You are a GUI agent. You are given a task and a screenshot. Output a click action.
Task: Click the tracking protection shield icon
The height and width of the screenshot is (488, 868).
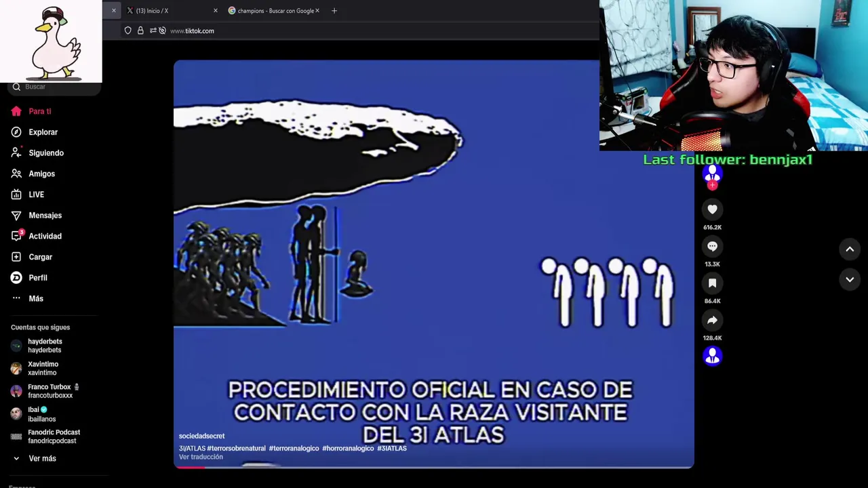click(x=127, y=30)
